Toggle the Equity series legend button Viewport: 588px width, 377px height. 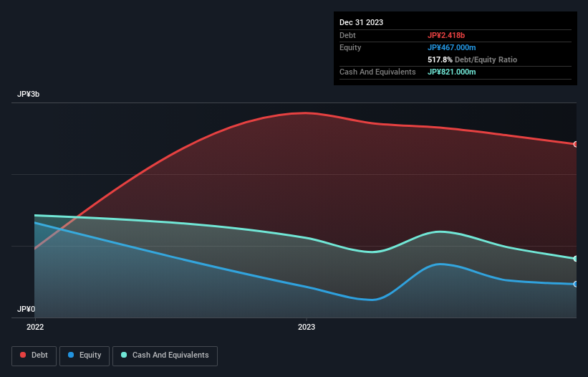[85, 355]
